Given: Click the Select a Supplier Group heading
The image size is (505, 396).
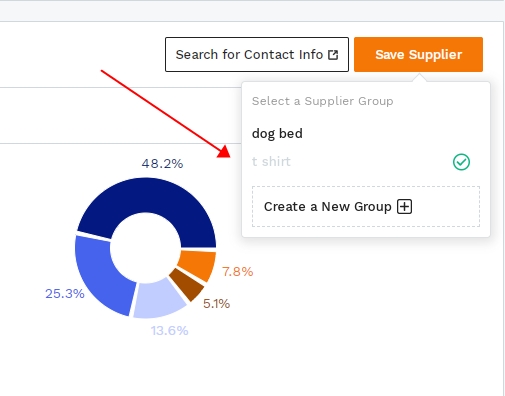Looking at the screenshot, I should [322, 101].
